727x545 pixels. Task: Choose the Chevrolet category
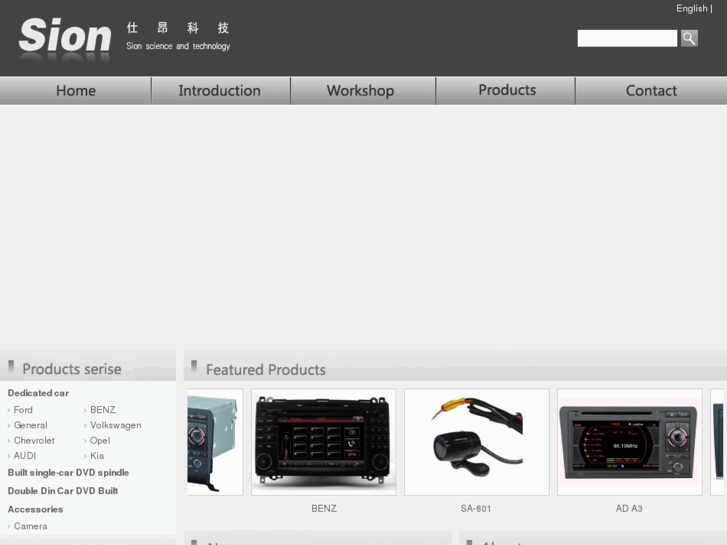tap(34, 441)
